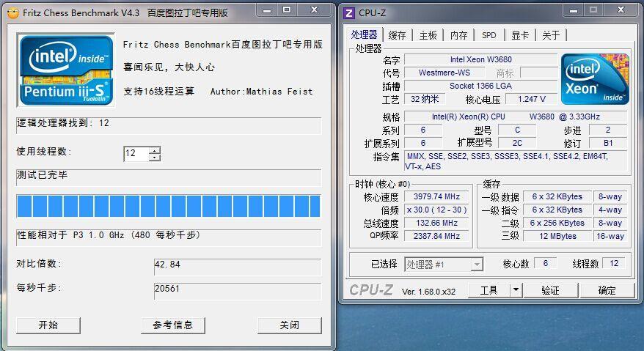Select the SPD tab in CPU-Z

[489, 35]
